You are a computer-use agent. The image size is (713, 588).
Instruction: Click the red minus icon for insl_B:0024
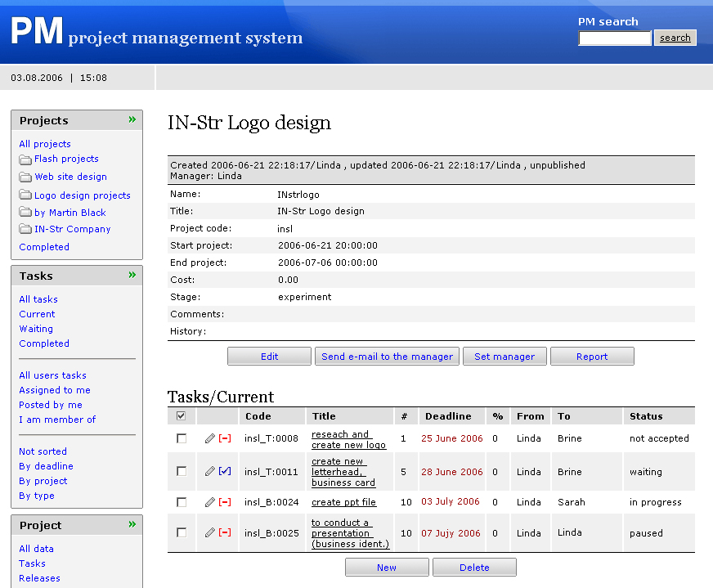coord(225,502)
